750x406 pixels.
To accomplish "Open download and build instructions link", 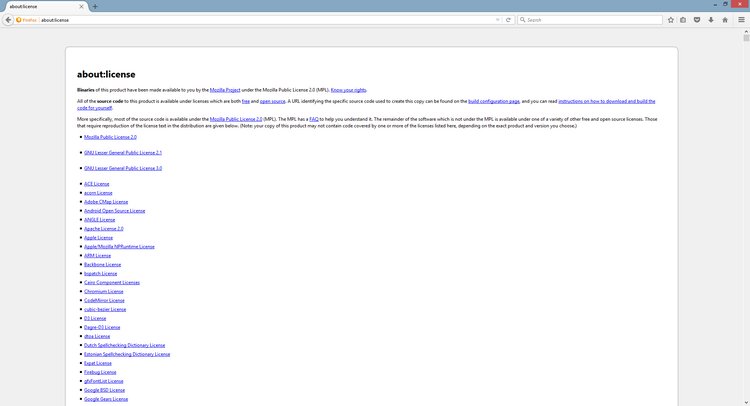I will coord(607,101).
